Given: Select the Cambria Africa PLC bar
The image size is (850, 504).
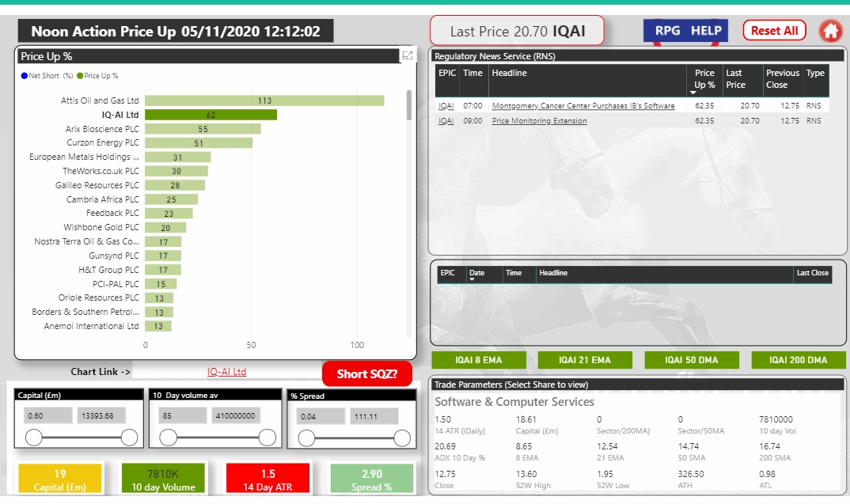Looking at the screenshot, I should tap(171, 199).
